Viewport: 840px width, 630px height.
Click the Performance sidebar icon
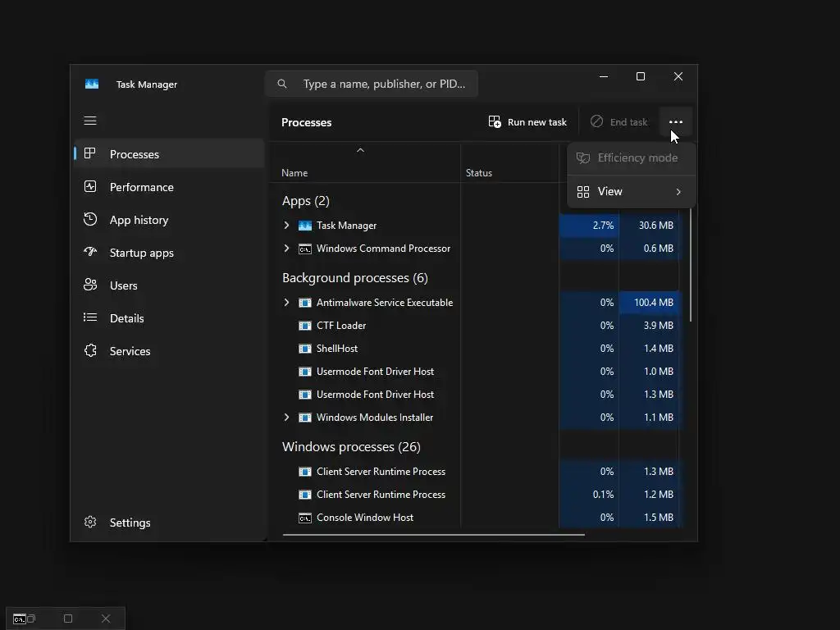click(90, 186)
